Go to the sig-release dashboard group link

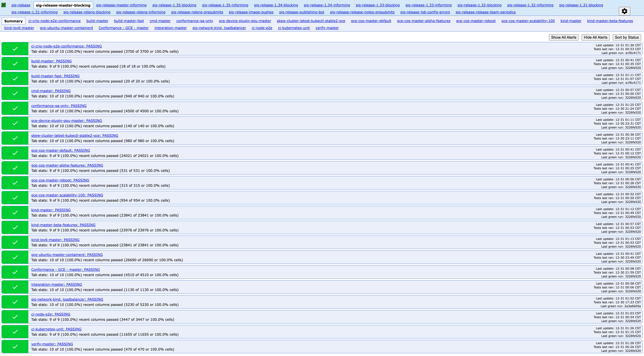click(21, 5)
